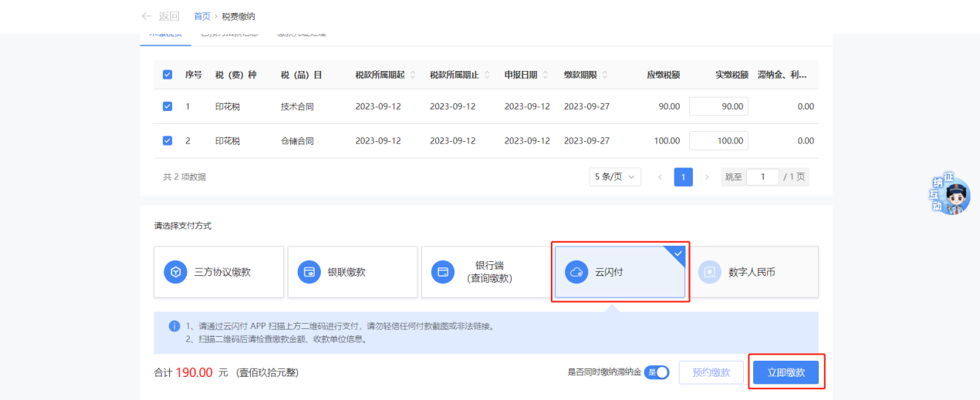980x400 pixels.
Task: Click the 实缴税额 field showing 90.00
Action: click(x=718, y=106)
